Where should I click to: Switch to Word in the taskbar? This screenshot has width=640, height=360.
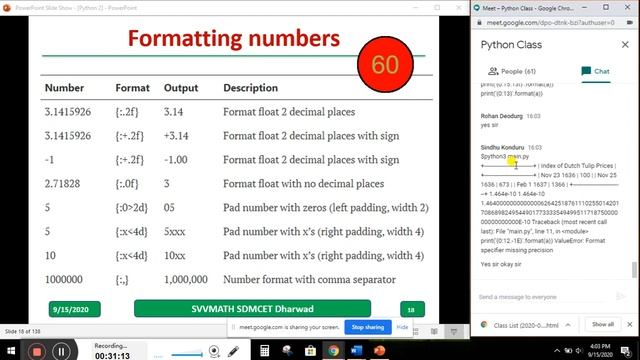(x=356, y=351)
